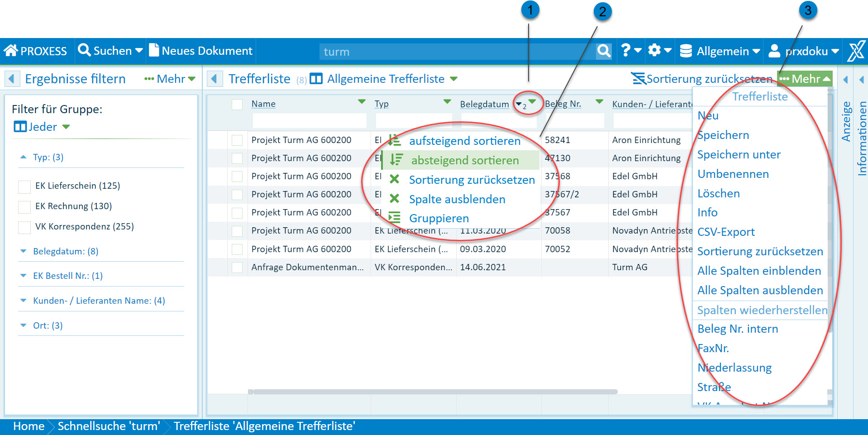Click the magnifier icon in search field
The width and height of the screenshot is (868, 435).
tap(603, 51)
